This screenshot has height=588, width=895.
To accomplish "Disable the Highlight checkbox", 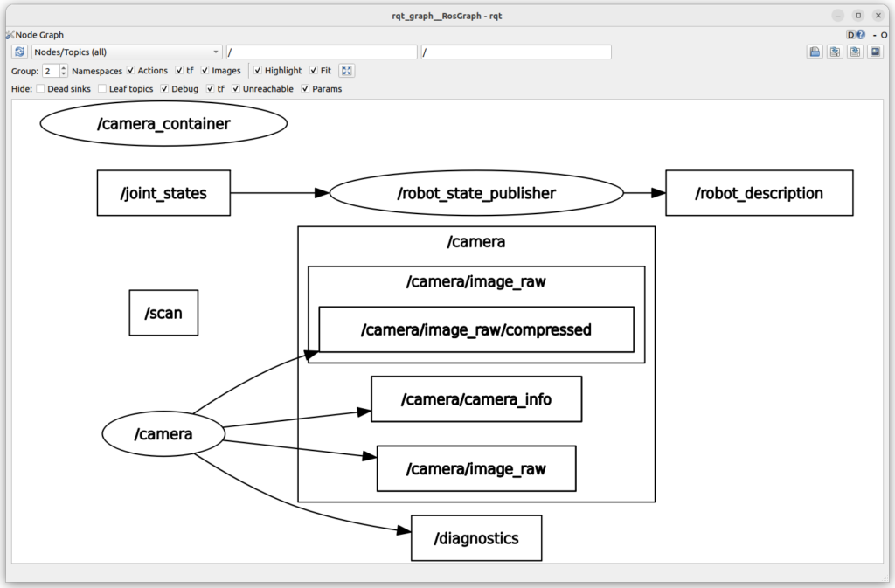I will pyautogui.click(x=258, y=70).
